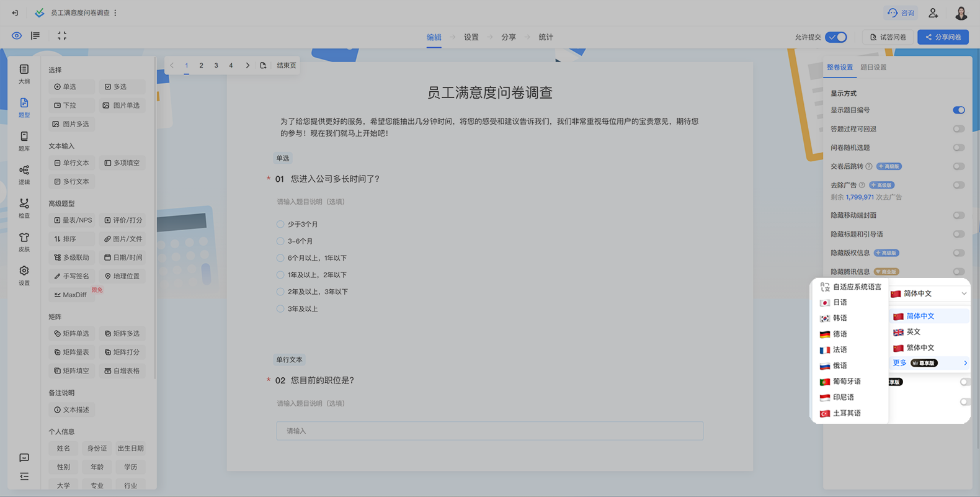980x497 pixels.
Task: Expand the 更多 languages submenu
Action: [929, 363]
